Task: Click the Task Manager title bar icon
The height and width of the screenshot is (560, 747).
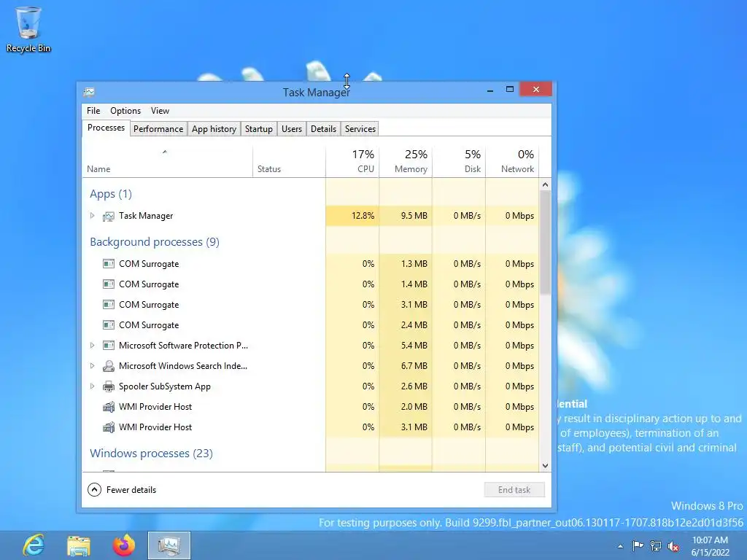Action: tap(88, 92)
